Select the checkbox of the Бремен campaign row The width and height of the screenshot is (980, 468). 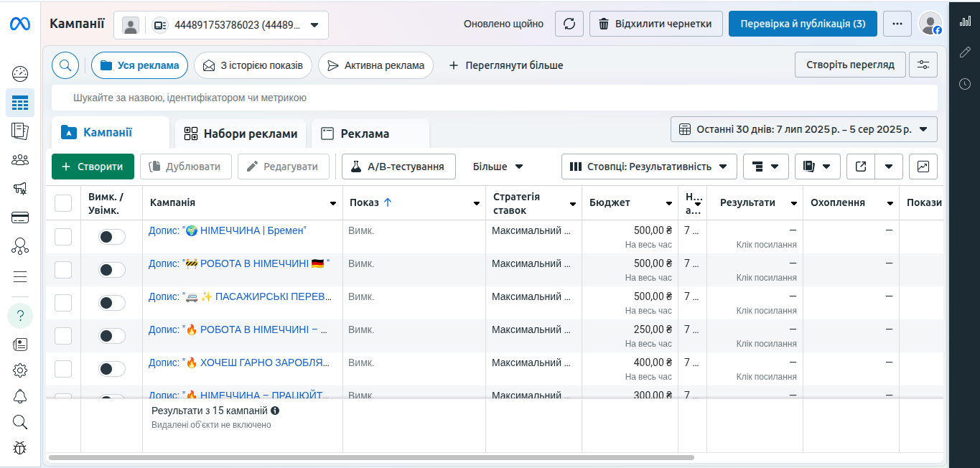[63, 236]
